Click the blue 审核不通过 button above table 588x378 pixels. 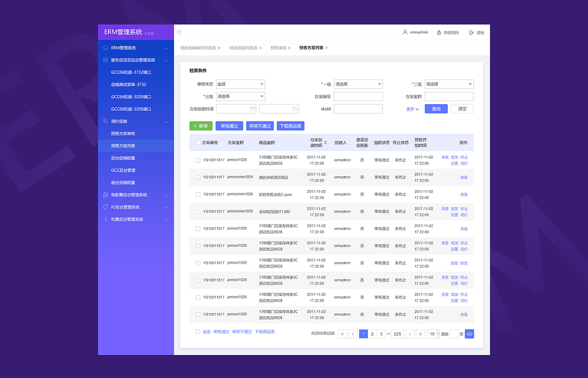point(260,126)
